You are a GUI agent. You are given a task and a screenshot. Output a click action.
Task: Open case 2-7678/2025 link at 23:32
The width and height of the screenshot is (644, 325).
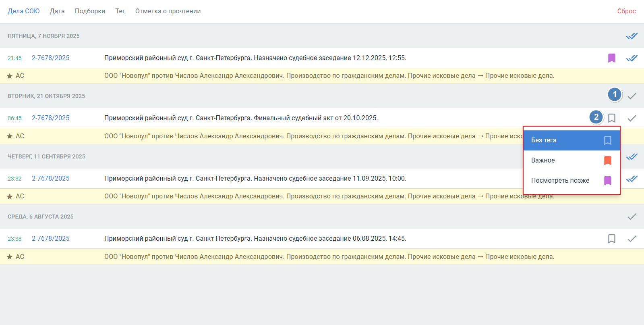coord(51,178)
